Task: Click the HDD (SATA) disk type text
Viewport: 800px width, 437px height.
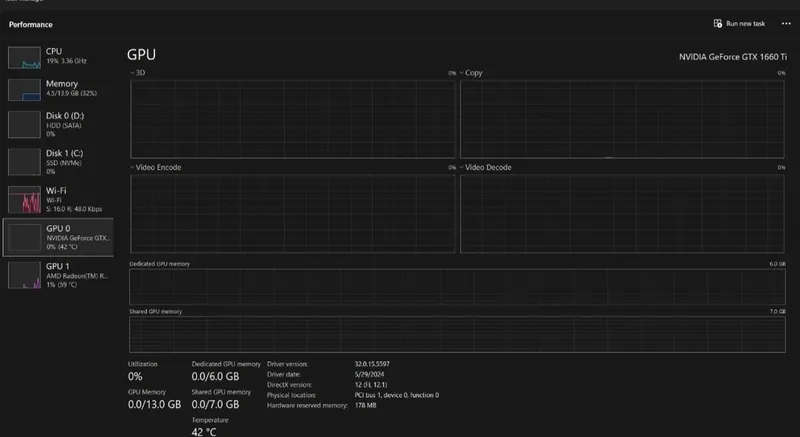Action: tap(64, 125)
